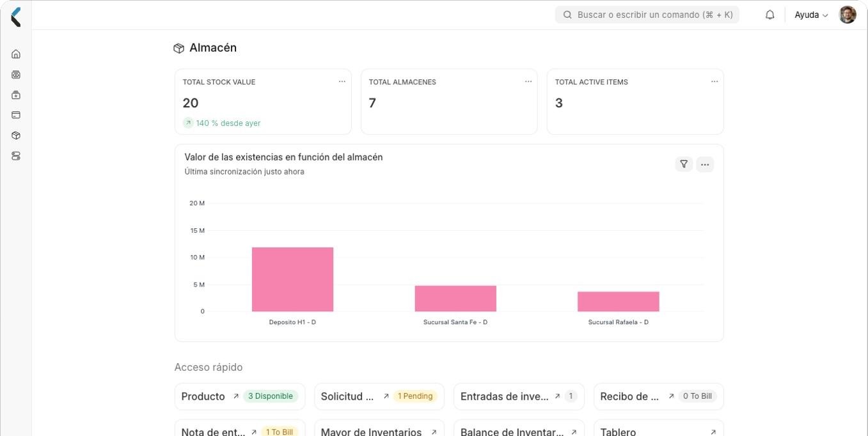868x436 pixels.
Task: Open the user avatar menu
Action: tap(848, 15)
